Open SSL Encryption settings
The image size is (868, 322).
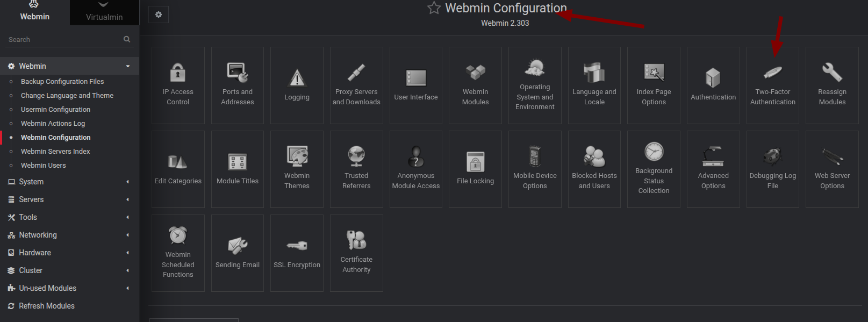click(297, 253)
